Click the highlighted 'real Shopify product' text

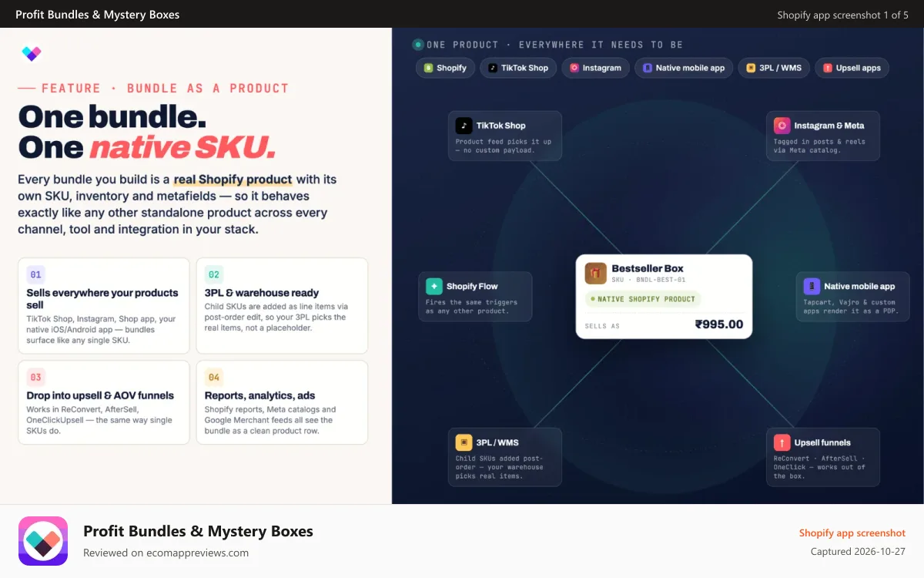[x=233, y=180]
